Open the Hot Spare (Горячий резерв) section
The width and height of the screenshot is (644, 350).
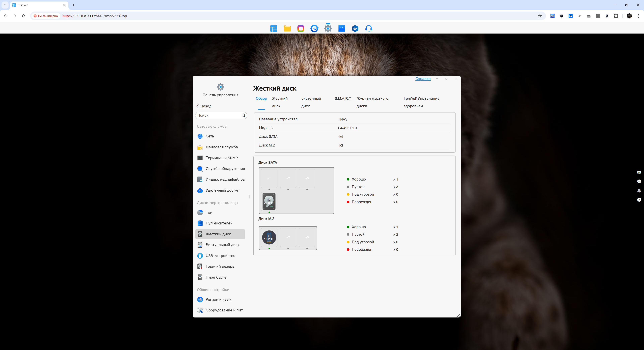click(x=220, y=266)
